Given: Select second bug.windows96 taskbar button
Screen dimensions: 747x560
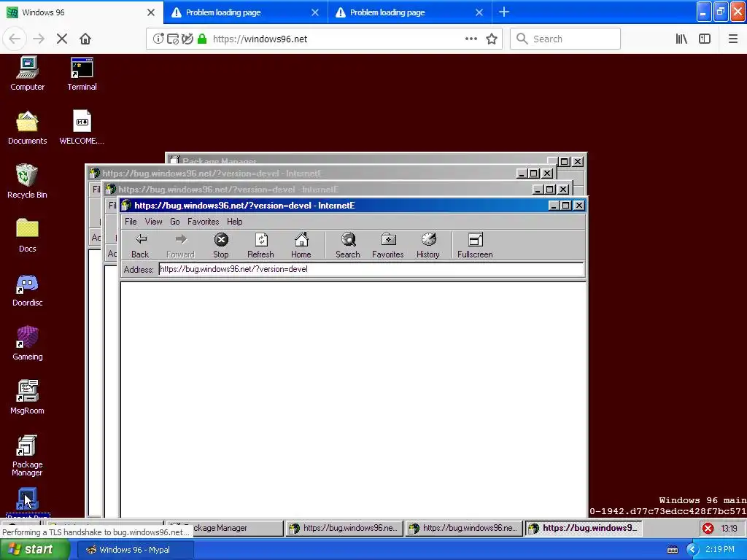Looking at the screenshot, I should 464,528.
